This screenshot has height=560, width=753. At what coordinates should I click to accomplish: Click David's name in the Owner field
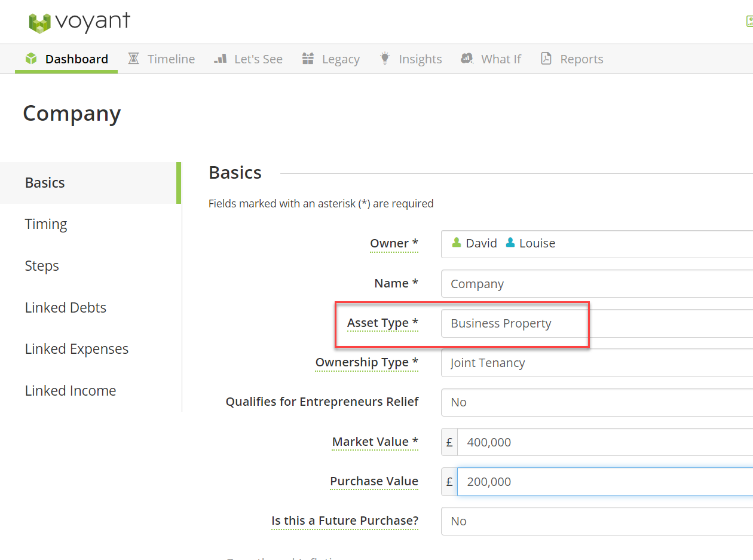(x=482, y=243)
